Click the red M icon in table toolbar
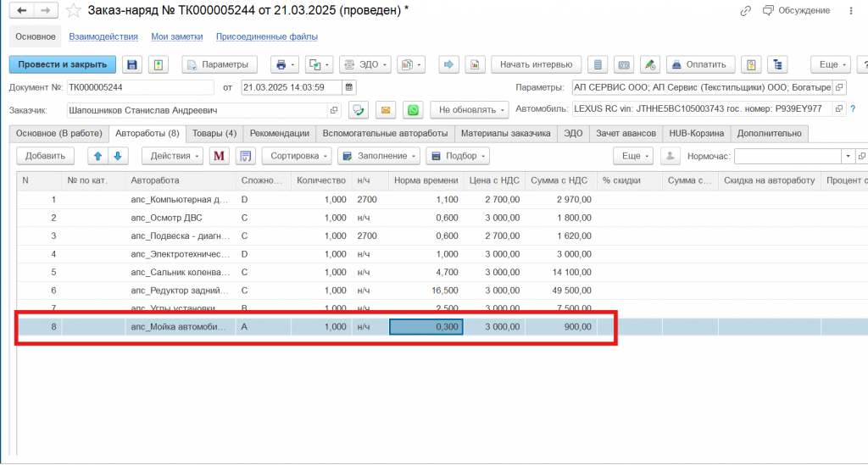The width and height of the screenshot is (868, 465). [x=220, y=156]
